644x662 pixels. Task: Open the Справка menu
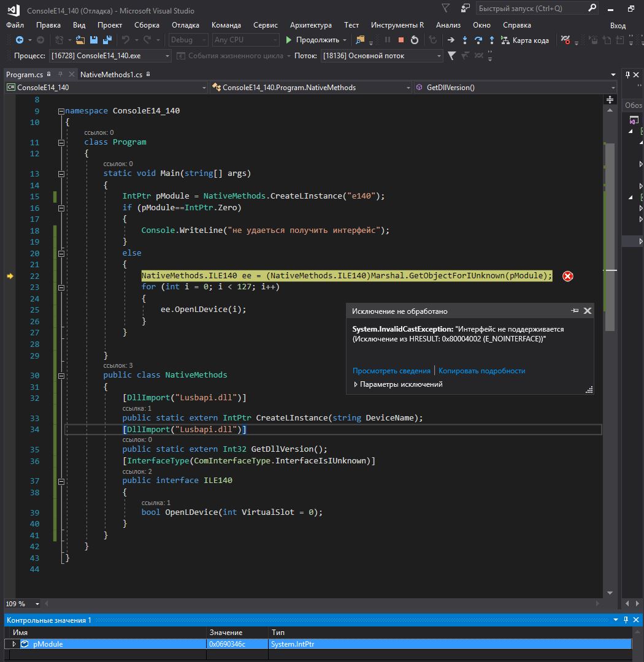pos(517,25)
